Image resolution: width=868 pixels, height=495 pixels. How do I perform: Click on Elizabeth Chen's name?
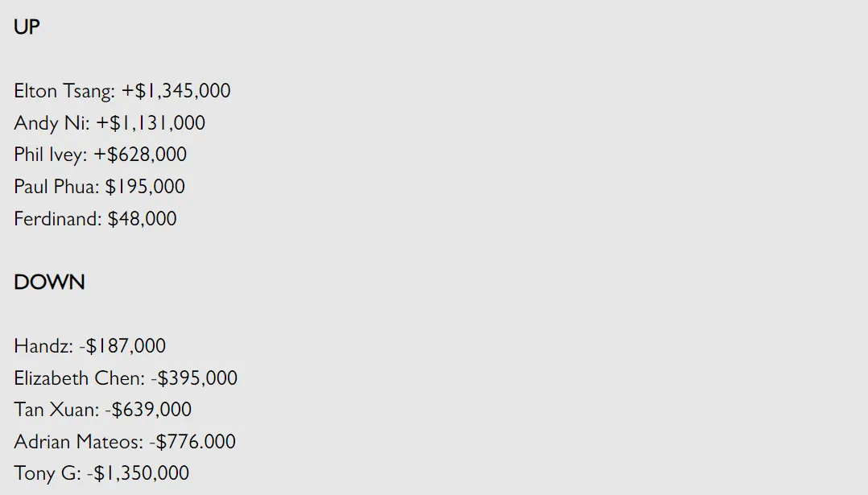(x=78, y=378)
